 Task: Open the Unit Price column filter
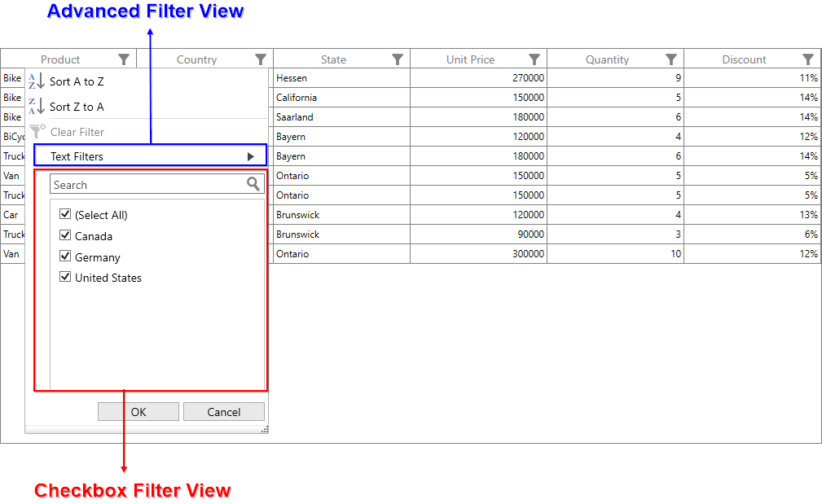click(534, 59)
